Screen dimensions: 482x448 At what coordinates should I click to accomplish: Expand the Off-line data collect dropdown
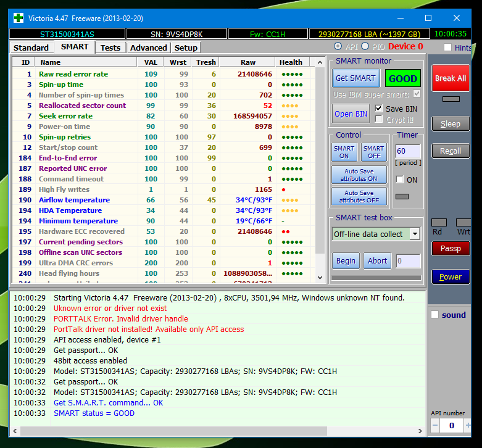click(415, 234)
